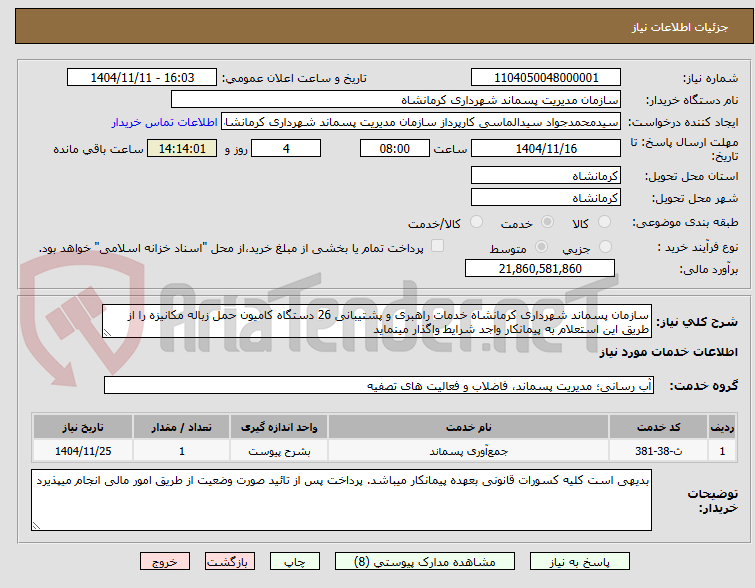Image resolution: width=755 pixels, height=588 pixels.
Task: Click the شماره نیاز number field
Action: click(546, 78)
